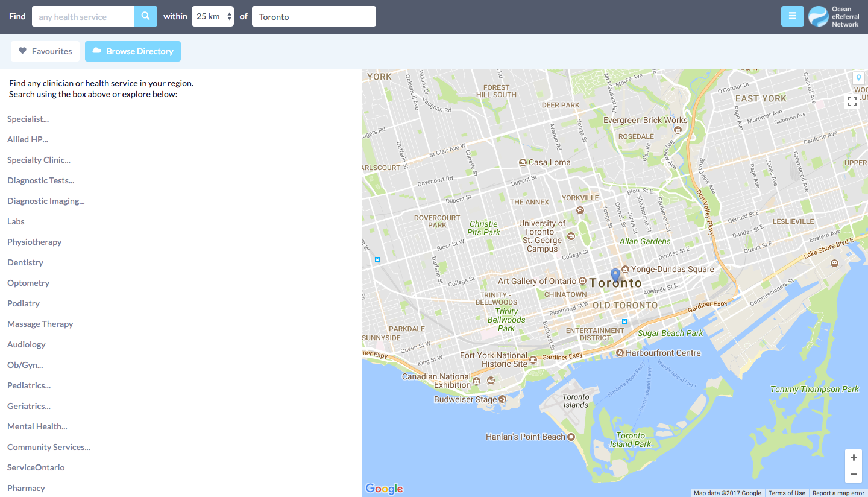
Task: Toggle fullscreen map view
Action: click(852, 102)
